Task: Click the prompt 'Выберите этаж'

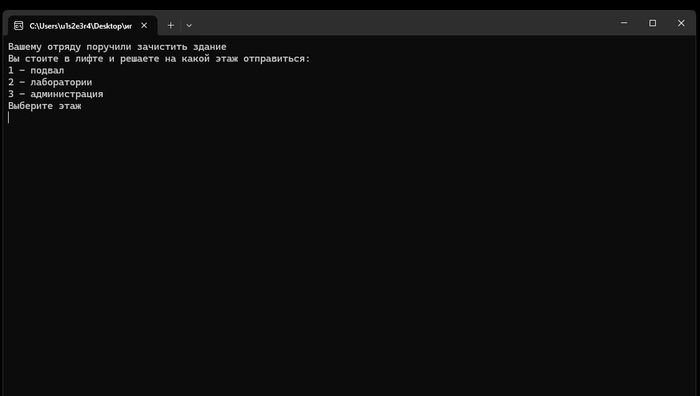Action: (45, 106)
